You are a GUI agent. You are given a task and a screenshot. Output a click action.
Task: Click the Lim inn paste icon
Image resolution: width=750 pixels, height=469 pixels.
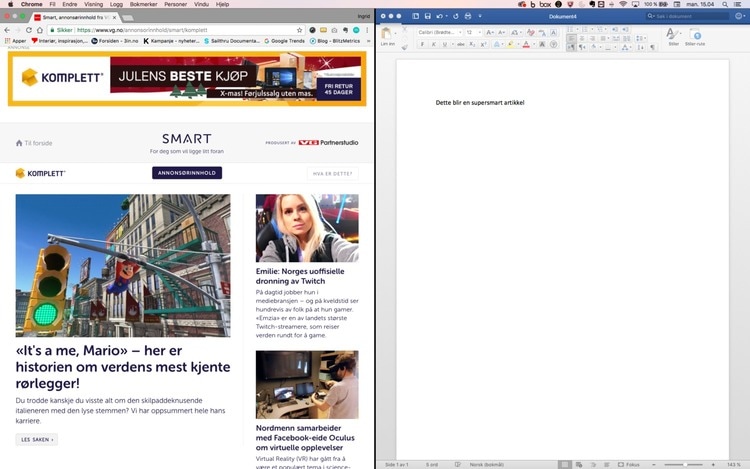[387, 36]
